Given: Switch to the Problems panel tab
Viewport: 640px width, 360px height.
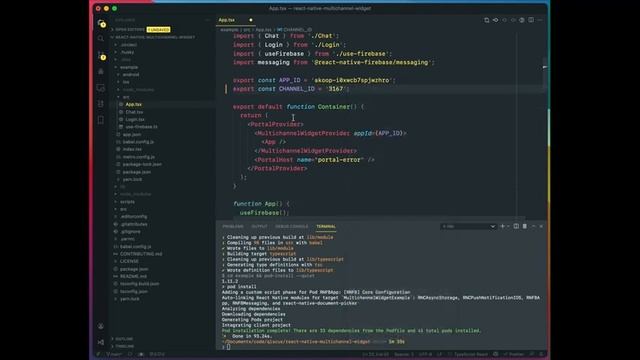Looking at the screenshot, I should pos(233,227).
